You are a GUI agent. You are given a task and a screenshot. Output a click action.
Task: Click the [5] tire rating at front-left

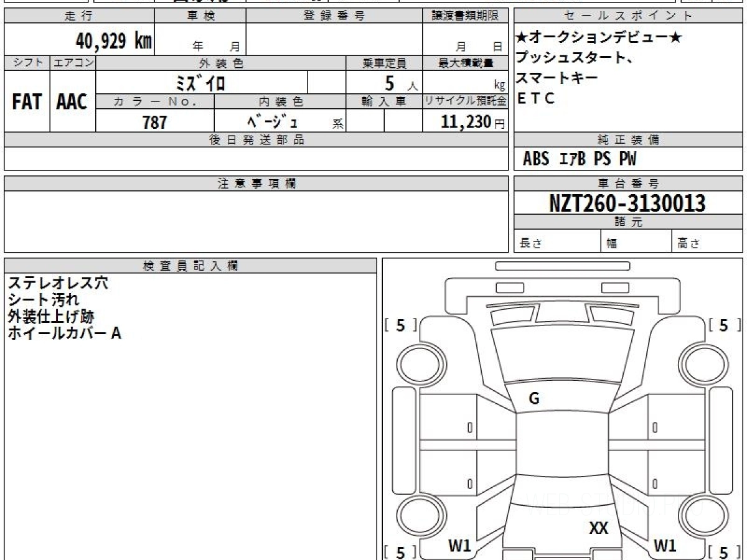(400, 325)
